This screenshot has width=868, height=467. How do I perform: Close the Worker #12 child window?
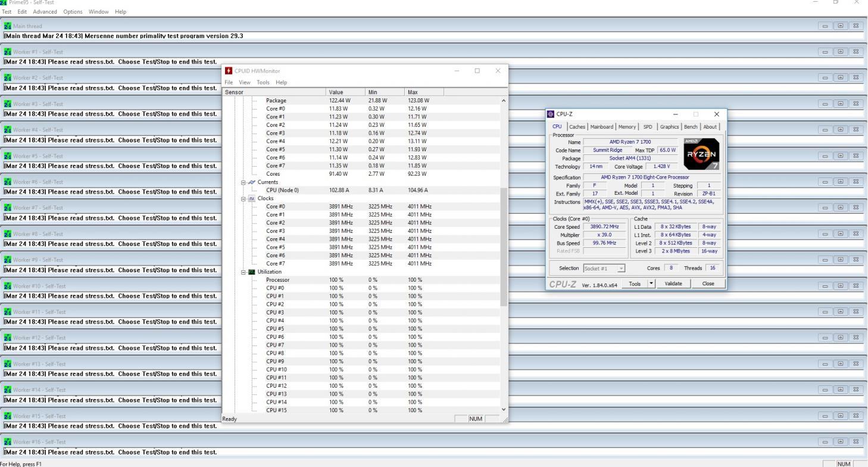pos(856,338)
